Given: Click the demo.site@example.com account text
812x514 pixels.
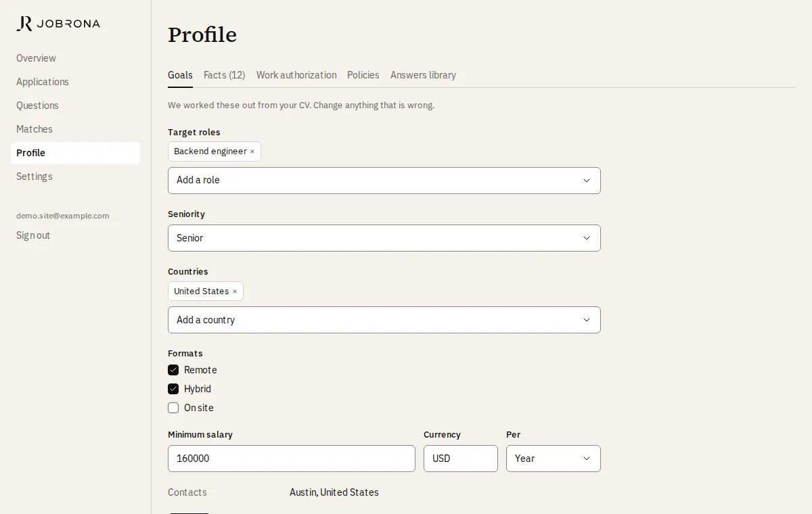Looking at the screenshot, I should click(63, 216).
